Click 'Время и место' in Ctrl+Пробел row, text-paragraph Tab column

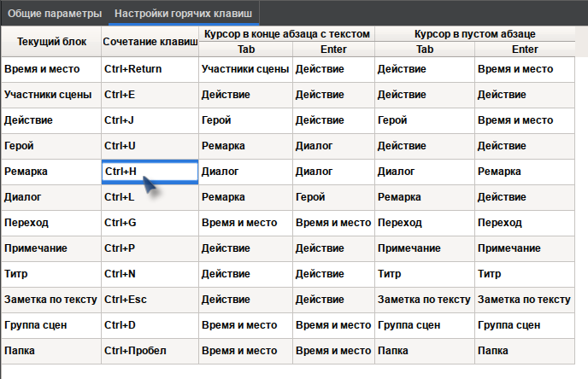tap(245, 351)
